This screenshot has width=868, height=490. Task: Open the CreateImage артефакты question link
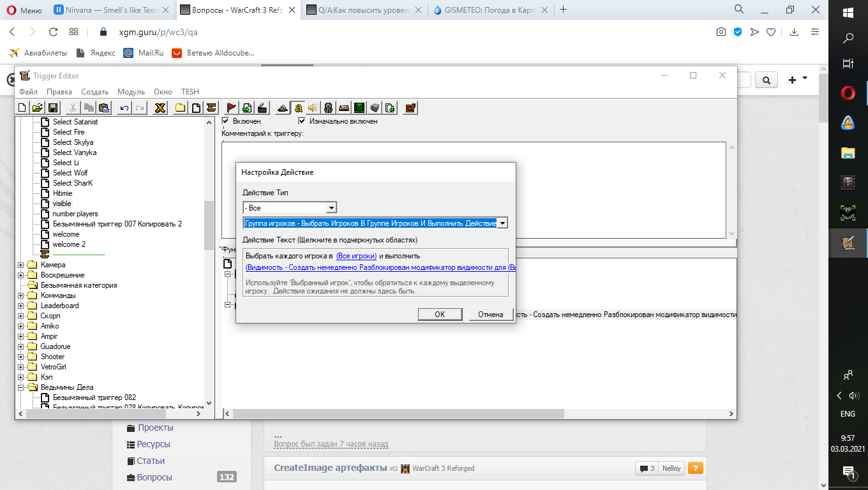click(331, 468)
